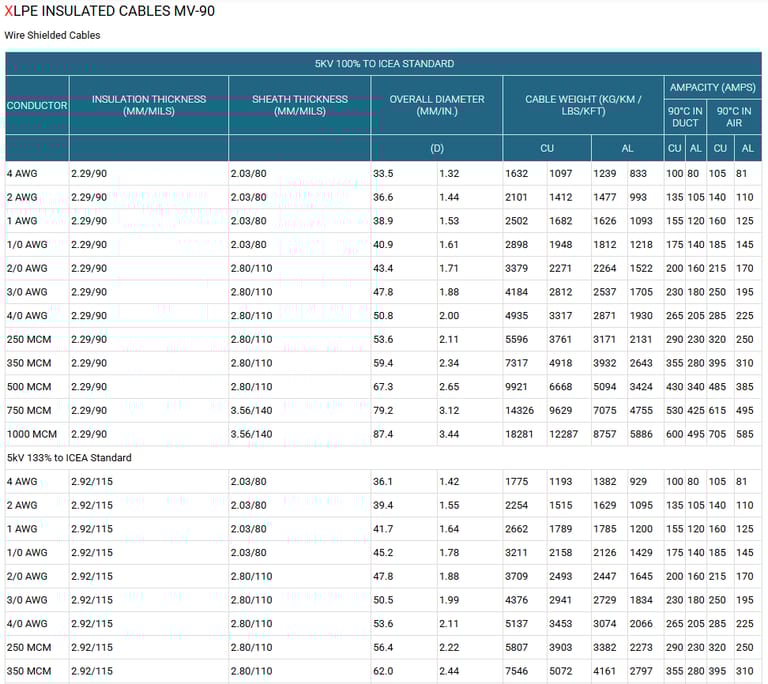Click the XLPE INSULATED CABLES MV-90 heading
The height and width of the screenshot is (684, 768).
109,11
